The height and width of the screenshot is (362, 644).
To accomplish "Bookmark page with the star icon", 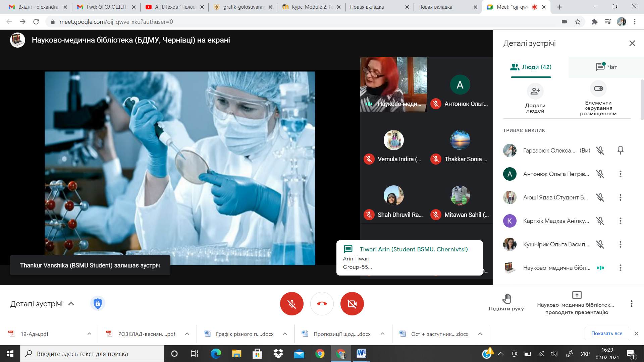I will pyautogui.click(x=578, y=22).
